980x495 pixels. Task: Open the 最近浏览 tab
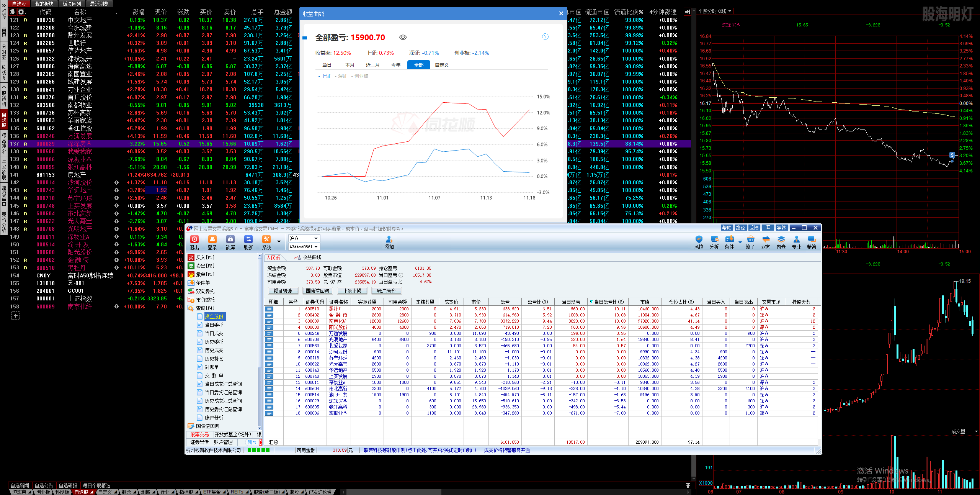pos(99,4)
